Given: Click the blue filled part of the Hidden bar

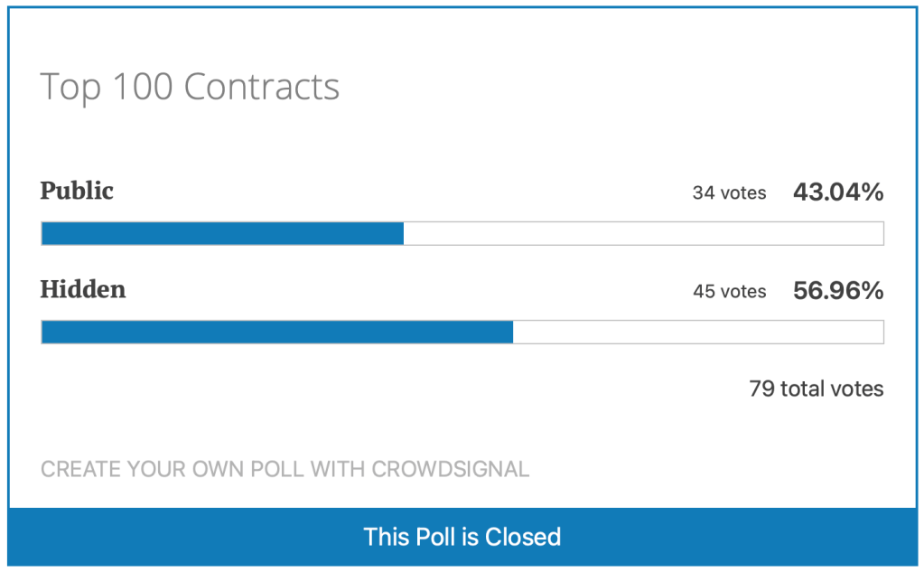Looking at the screenshot, I should 277,333.
